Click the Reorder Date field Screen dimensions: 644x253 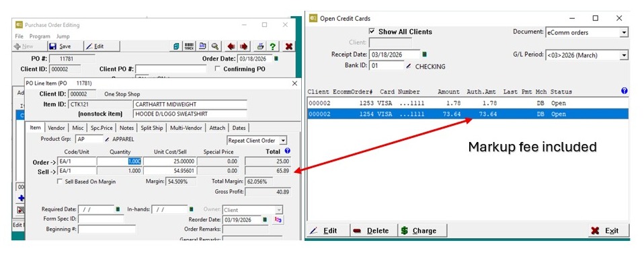241,219
